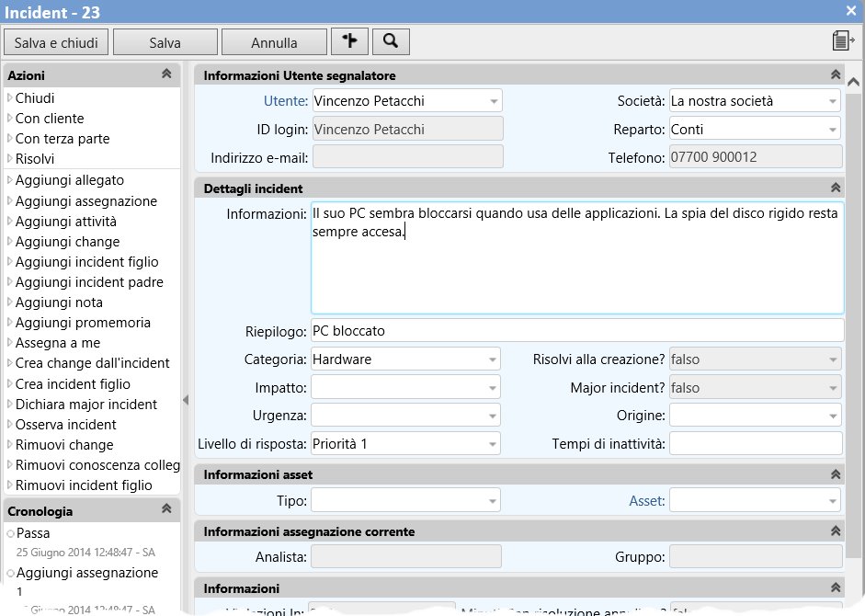Select the Assegna a me action

coord(58,343)
